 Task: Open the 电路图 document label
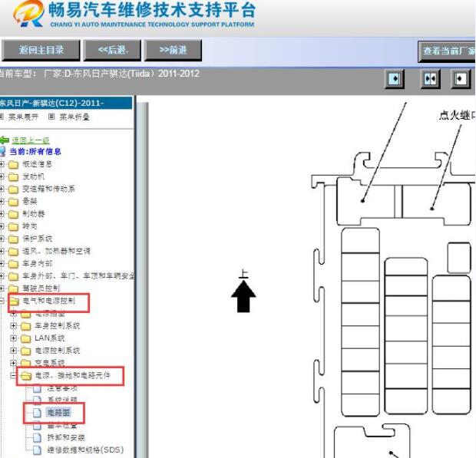58,413
